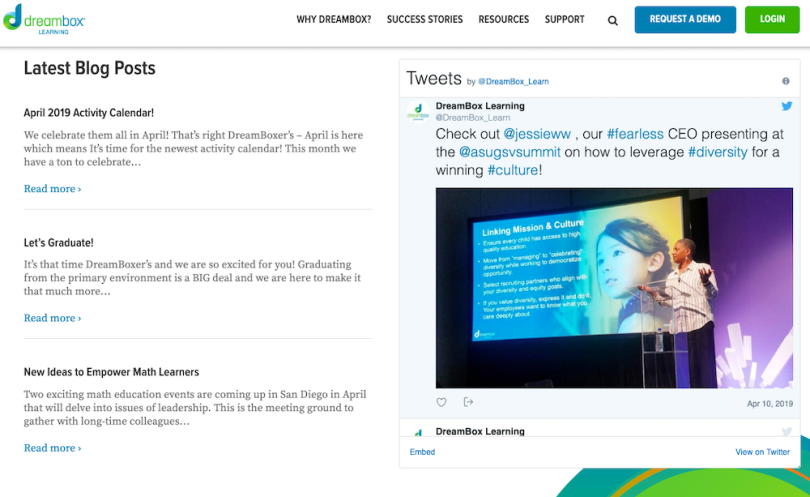Click the #fearless hashtag in tweet
The image size is (810, 497).
click(637, 134)
